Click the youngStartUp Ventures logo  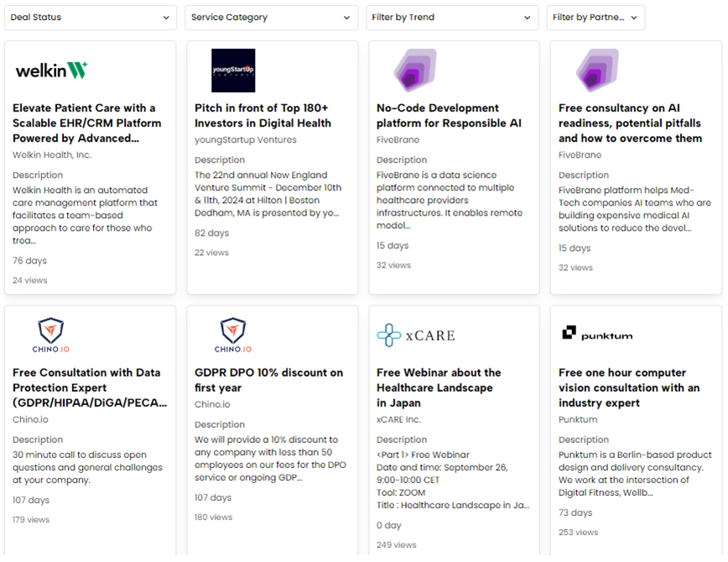(x=233, y=70)
